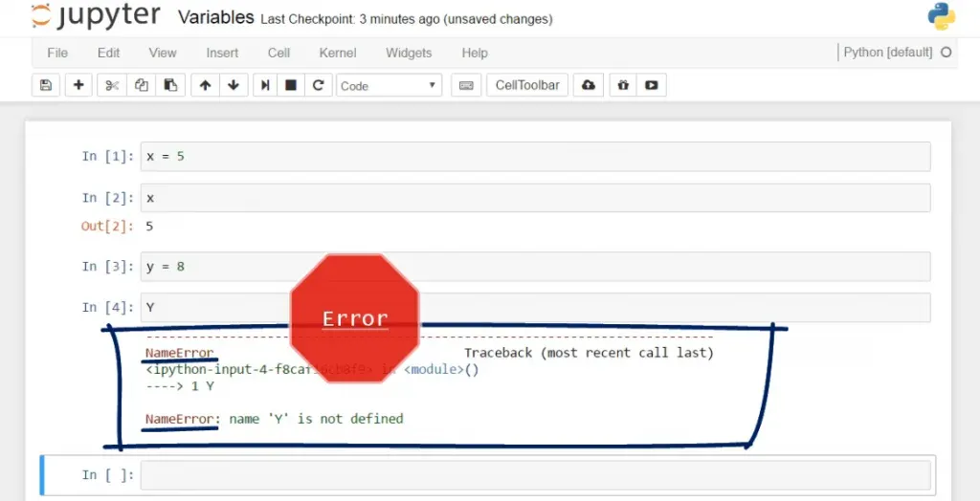Copy selected cells icon
The height and width of the screenshot is (501, 980).
pyautogui.click(x=141, y=85)
